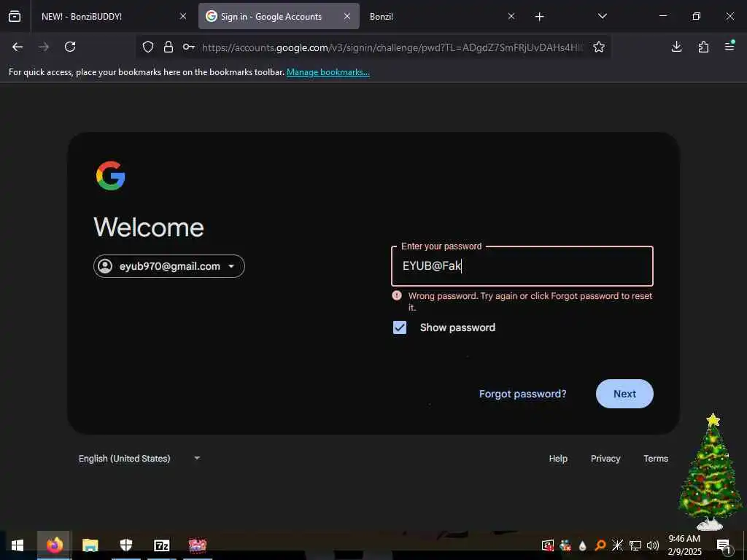The width and height of the screenshot is (747, 560).
Task: Click the Next button
Action: tap(624, 394)
